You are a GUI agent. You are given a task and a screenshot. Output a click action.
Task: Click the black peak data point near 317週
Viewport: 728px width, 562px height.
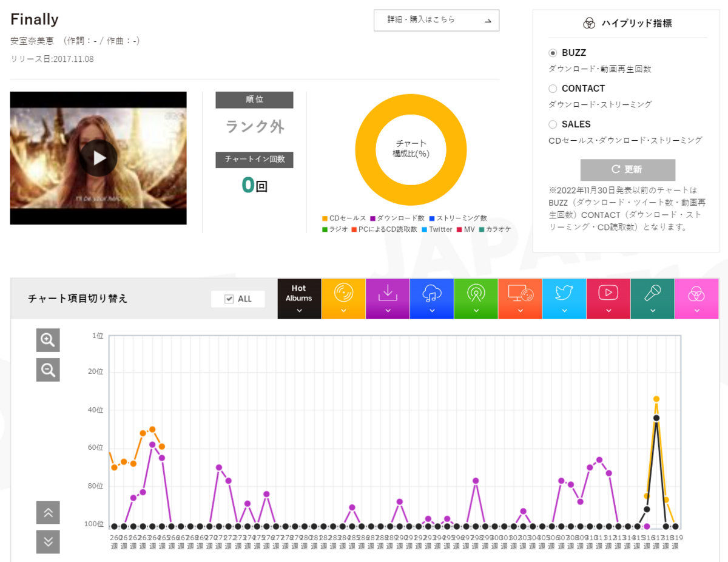click(656, 418)
